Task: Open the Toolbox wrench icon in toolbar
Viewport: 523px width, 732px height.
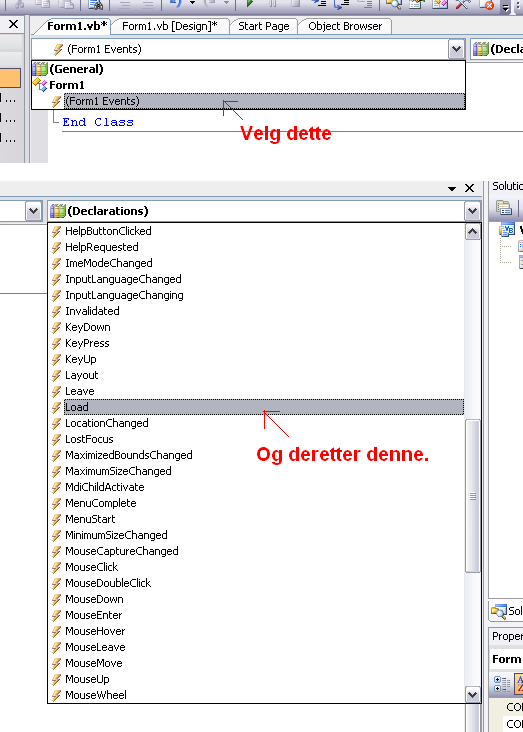Action: click(462, 4)
